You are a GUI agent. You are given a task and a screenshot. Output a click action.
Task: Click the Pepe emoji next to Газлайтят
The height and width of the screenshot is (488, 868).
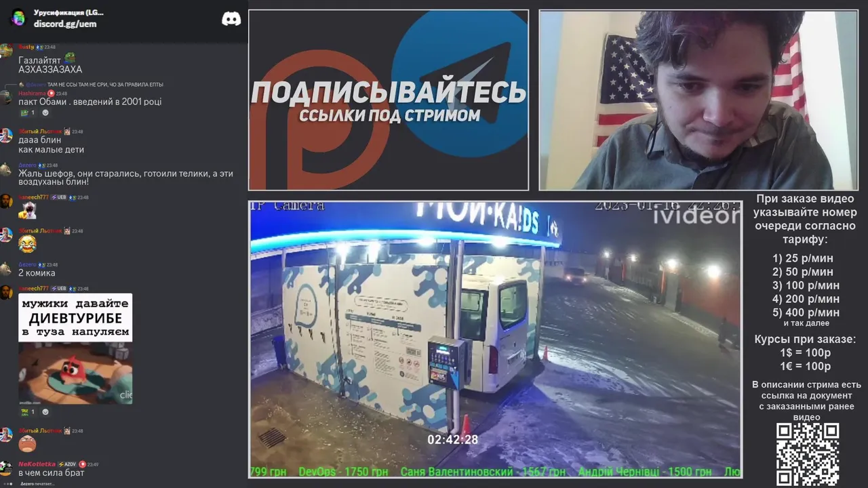pos(69,59)
